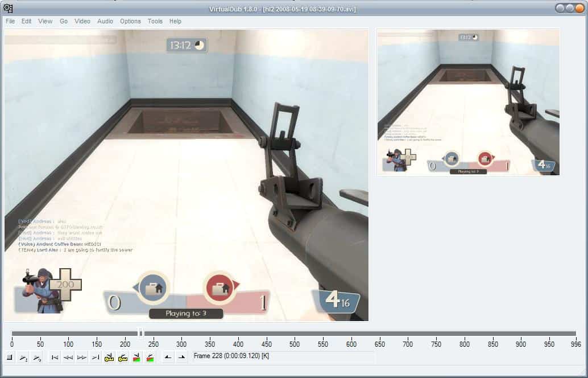Jump to the end of the video
The height and width of the screenshot is (378, 588).
pos(96,358)
